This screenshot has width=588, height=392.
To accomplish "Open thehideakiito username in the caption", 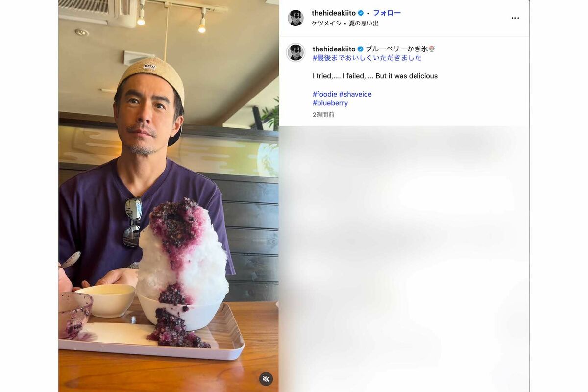I will coord(334,49).
